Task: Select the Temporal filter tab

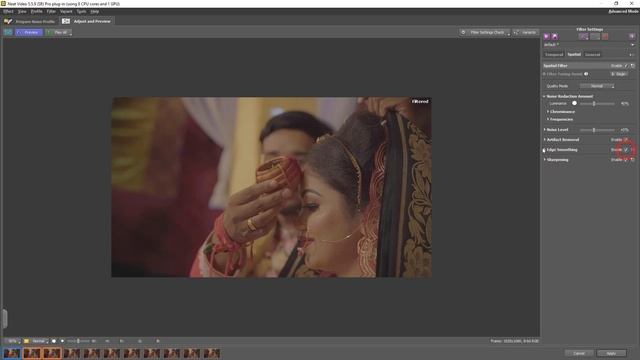Action: pyautogui.click(x=554, y=54)
